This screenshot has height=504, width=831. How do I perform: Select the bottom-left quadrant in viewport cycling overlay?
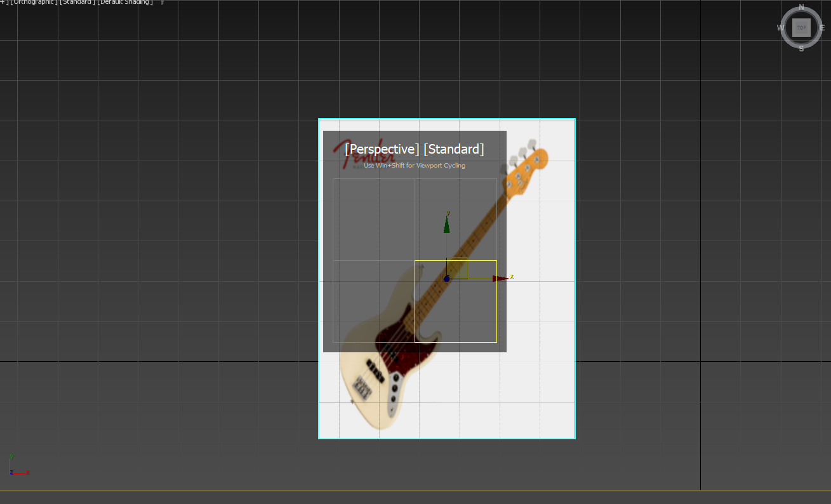374,302
